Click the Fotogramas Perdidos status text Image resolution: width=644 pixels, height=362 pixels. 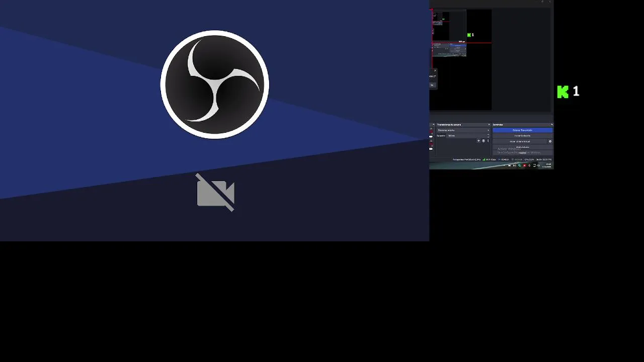[466, 159]
